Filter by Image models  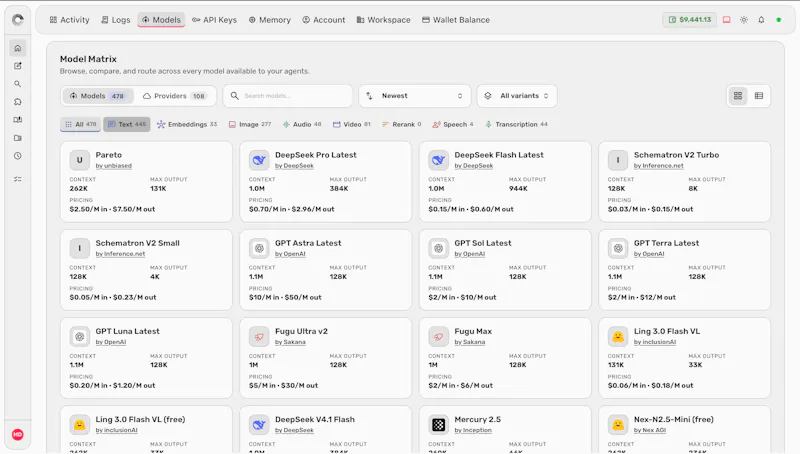(x=250, y=124)
